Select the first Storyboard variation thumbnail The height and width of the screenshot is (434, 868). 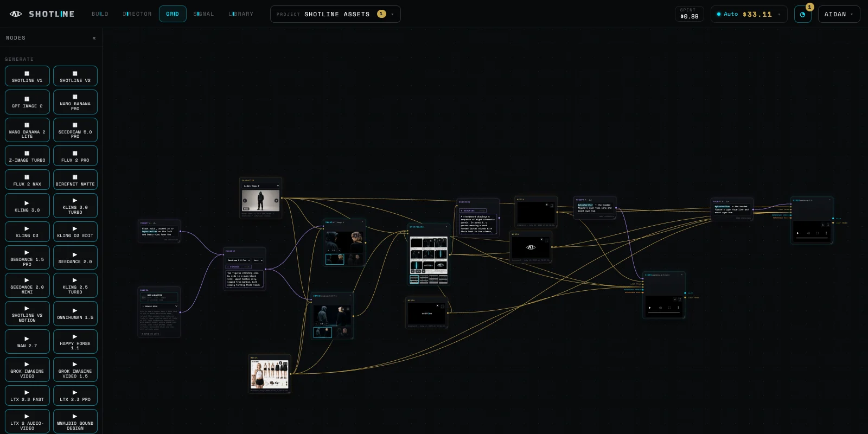point(414,279)
